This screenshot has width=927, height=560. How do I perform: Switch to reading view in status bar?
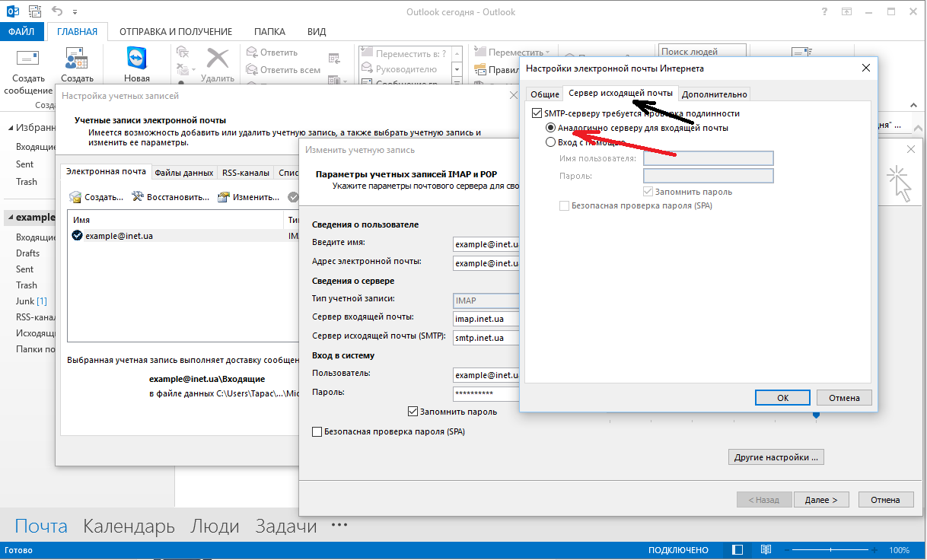766,550
